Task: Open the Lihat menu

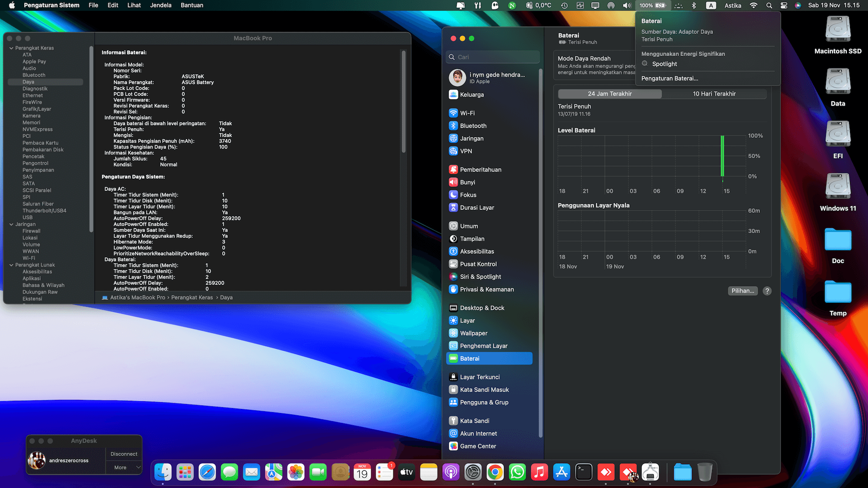Action: [134, 5]
